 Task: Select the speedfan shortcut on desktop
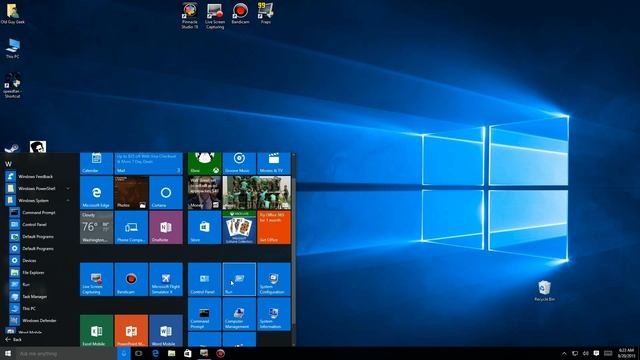pos(12,86)
